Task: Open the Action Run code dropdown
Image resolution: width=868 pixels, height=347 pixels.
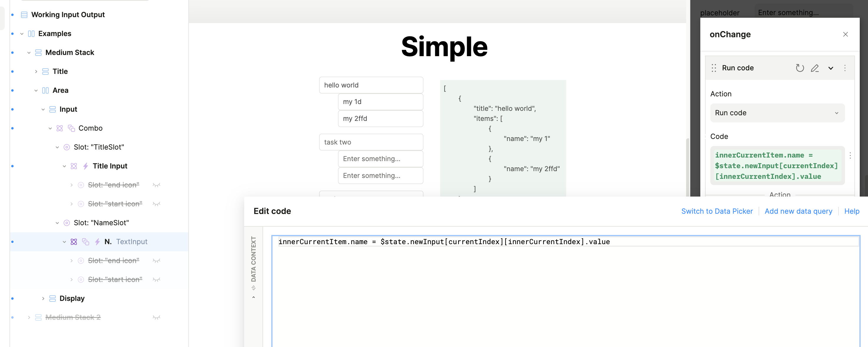Action: [777, 113]
